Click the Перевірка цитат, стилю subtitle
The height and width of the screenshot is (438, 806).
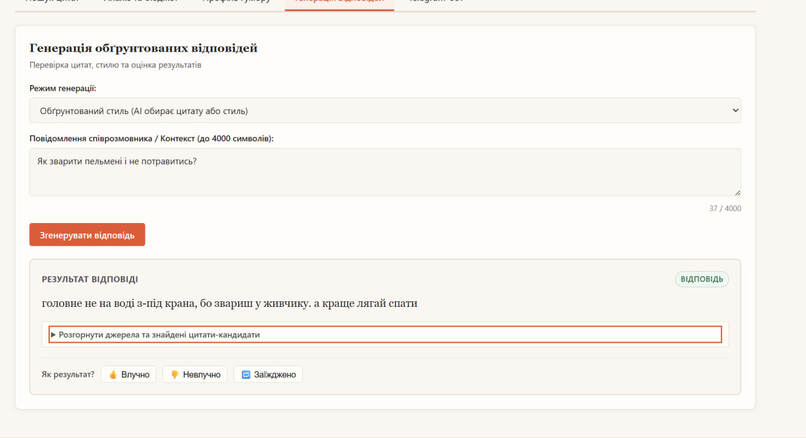[115, 65]
